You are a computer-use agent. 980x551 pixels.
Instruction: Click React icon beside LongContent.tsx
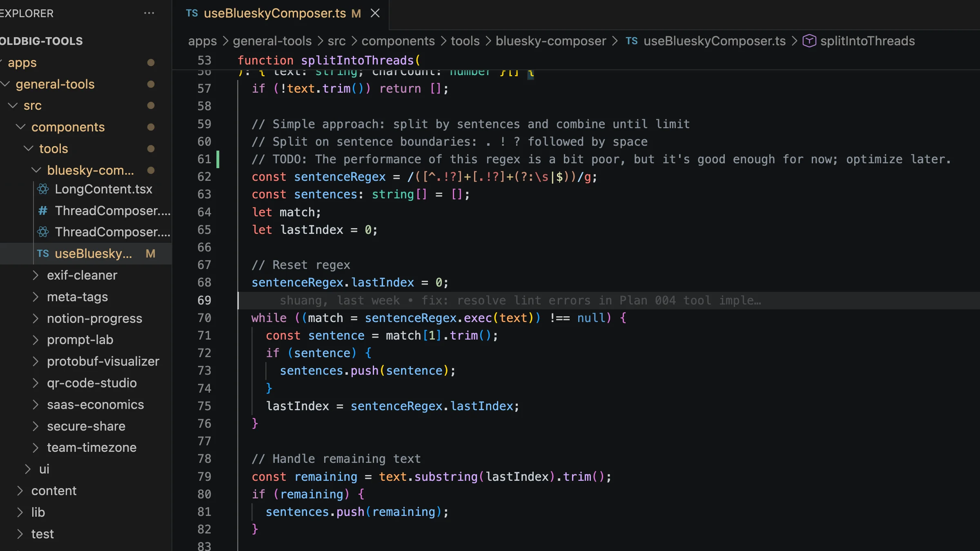tap(43, 189)
